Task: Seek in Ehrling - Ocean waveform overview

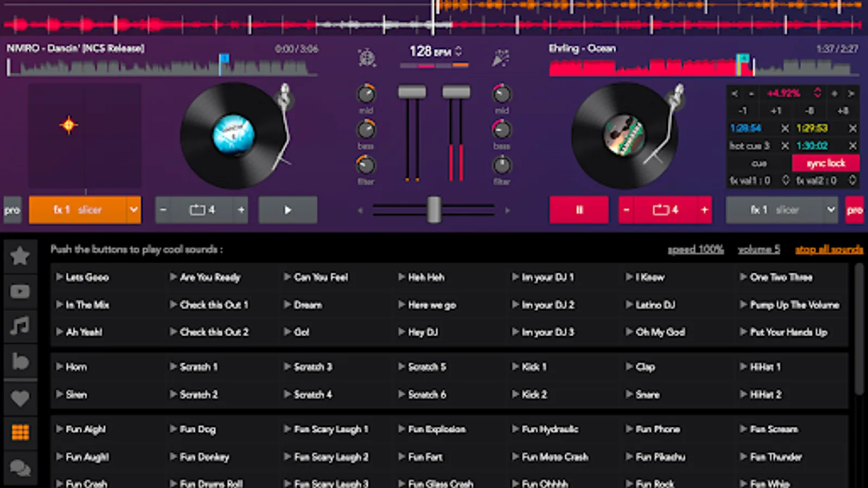Action: (704, 67)
